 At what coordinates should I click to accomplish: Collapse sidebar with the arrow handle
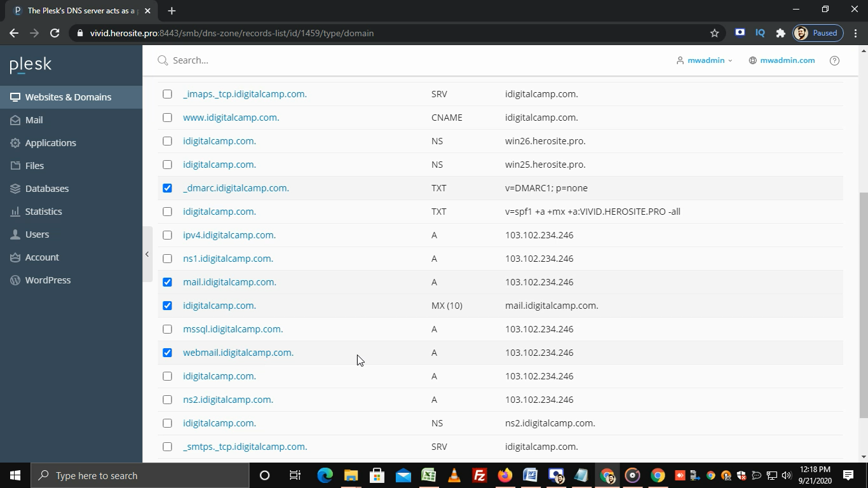(x=147, y=254)
